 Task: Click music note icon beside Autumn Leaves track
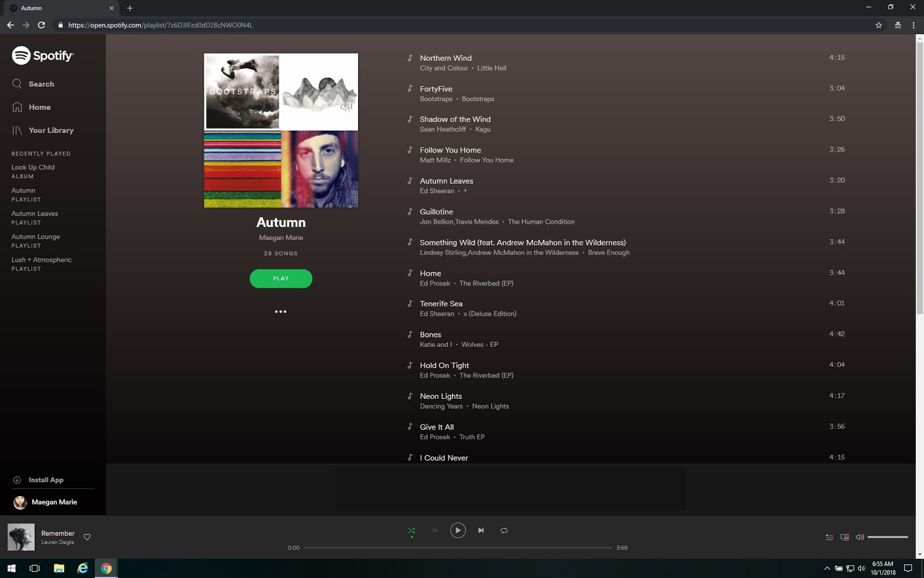(410, 180)
